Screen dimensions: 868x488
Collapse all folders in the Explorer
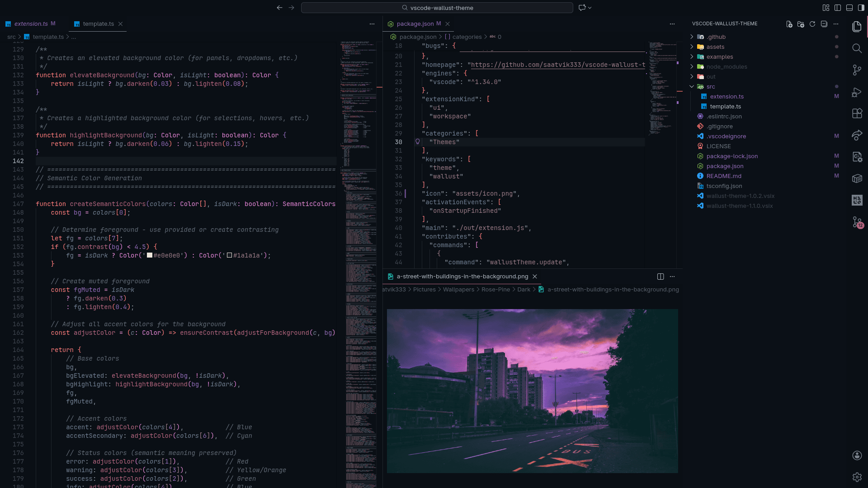tap(824, 24)
